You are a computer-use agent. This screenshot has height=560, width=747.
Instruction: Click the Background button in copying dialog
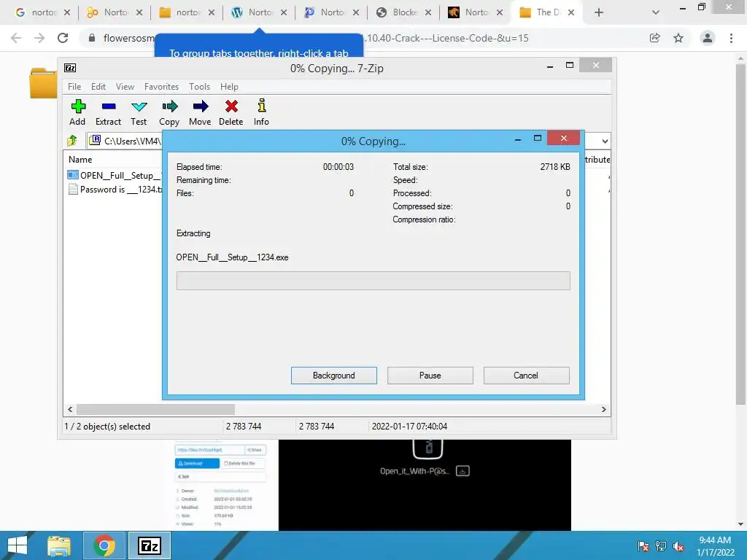point(334,376)
